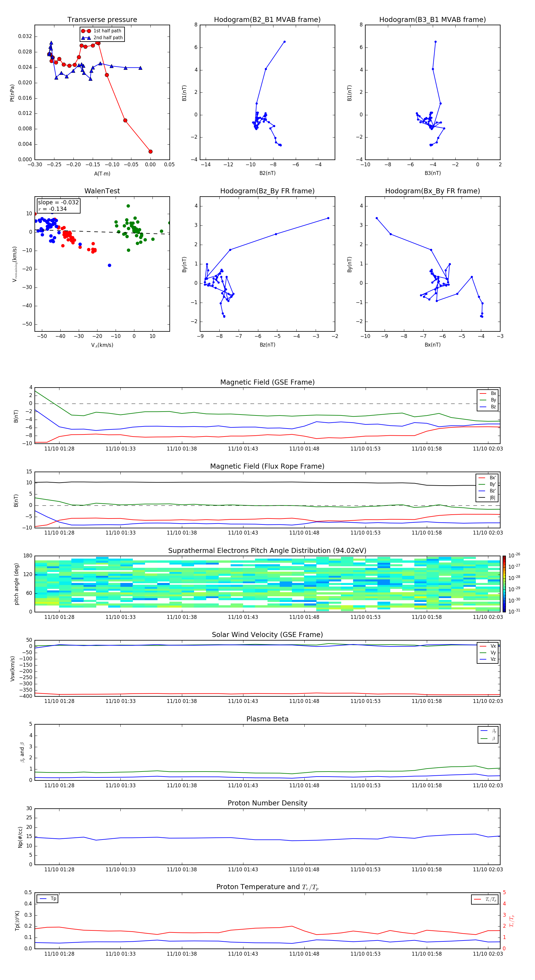Click the 'B3(nT)' x-axis label
This screenshot has height=980, width=535.
tap(432, 173)
